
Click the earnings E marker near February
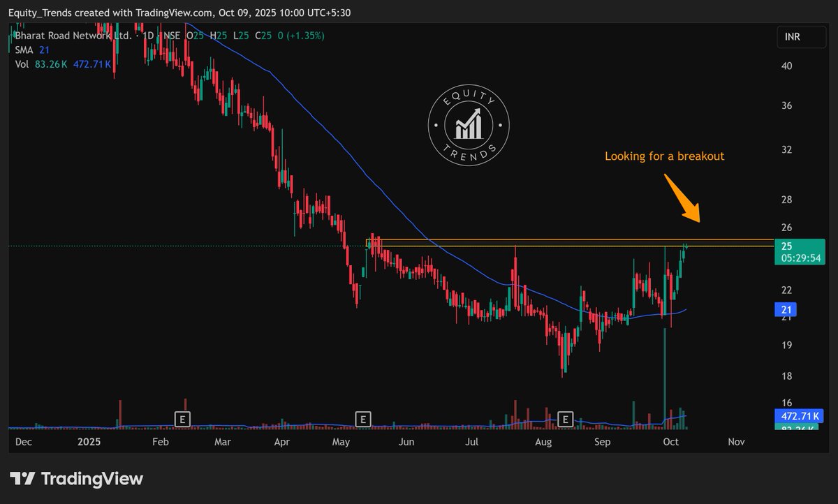pos(182,419)
